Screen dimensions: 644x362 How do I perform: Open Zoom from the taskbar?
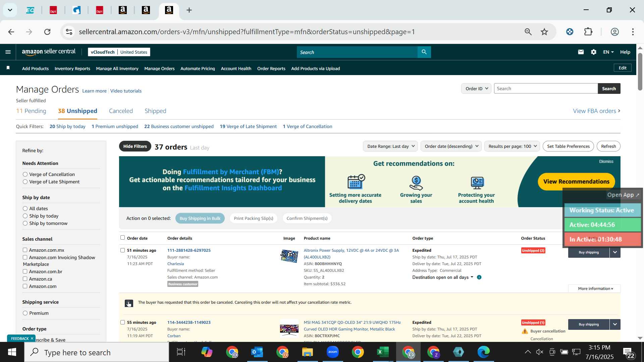tap(333, 352)
